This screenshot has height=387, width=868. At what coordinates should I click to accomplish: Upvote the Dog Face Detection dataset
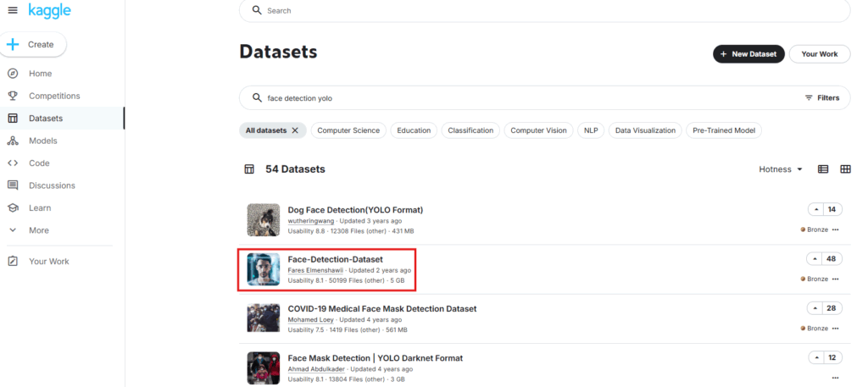click(x=815, y=209)
